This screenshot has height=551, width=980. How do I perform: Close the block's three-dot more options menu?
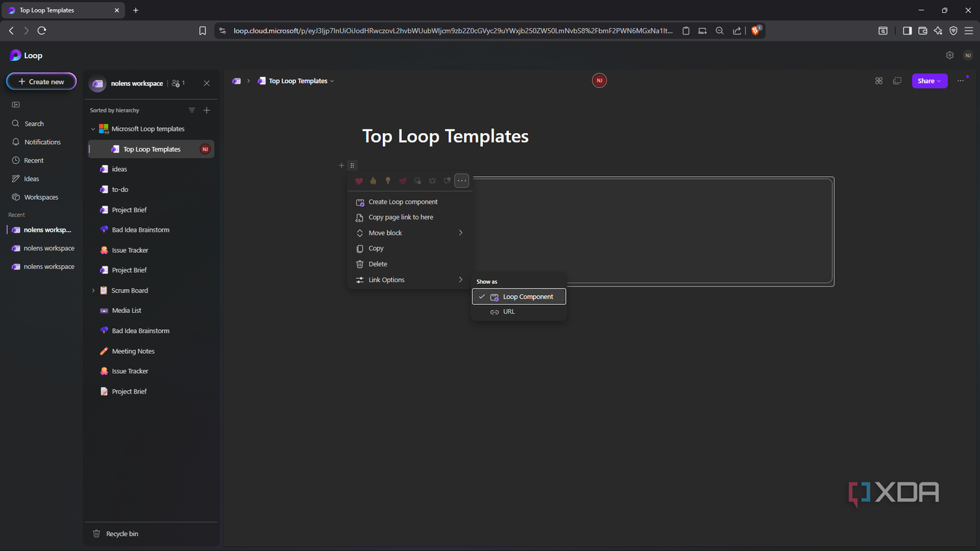click(462, 181)
